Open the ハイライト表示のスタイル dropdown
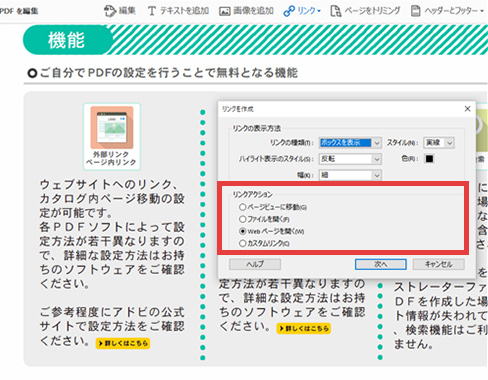Screen dimensions: 488x380 click(350, 159)
